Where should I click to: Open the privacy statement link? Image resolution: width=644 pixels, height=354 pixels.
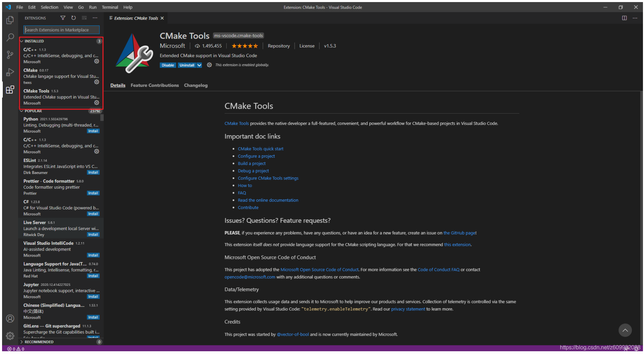(x=408, y=309)
